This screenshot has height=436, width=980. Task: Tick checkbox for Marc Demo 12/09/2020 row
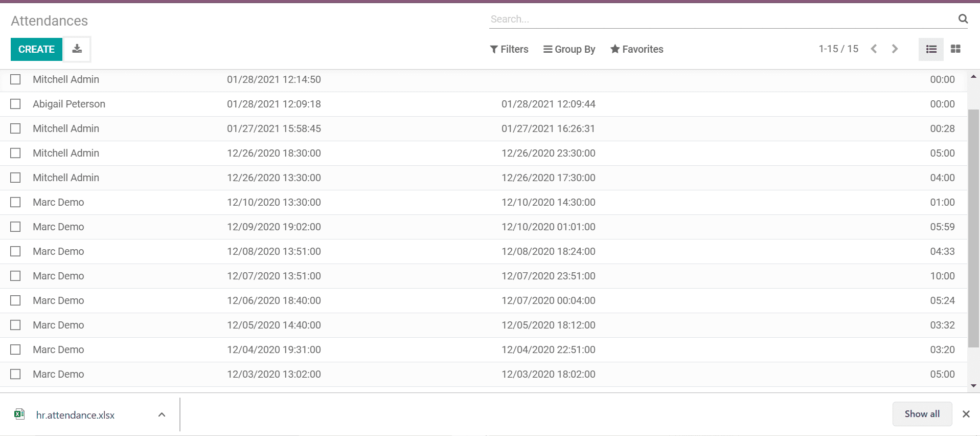(x=16, y=227)
